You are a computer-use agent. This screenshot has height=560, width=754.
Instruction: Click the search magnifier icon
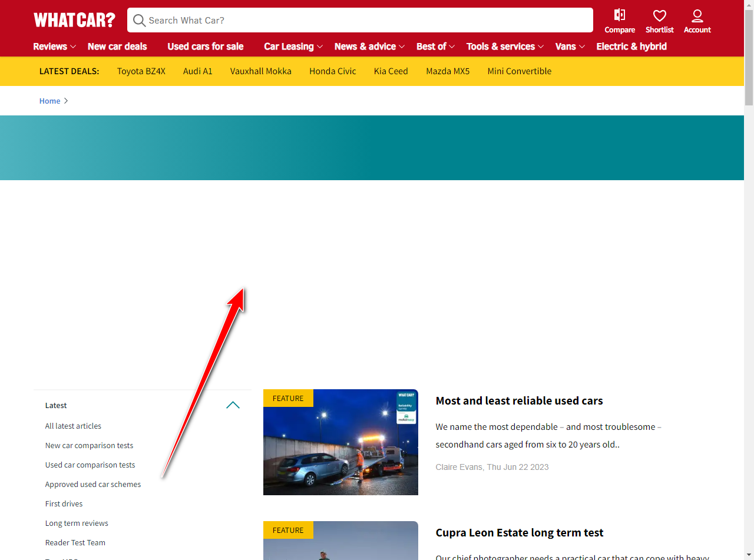point(139,20)
